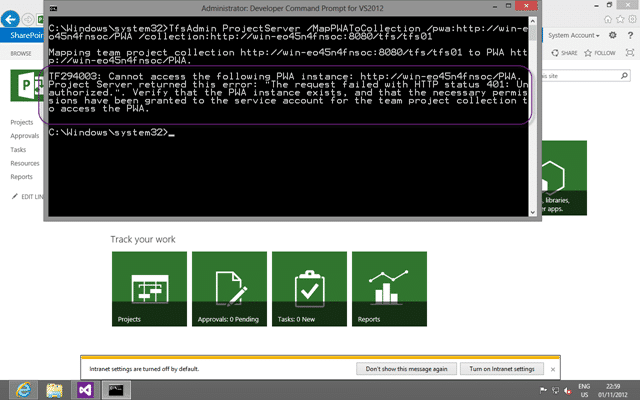Image resolution: width=640 pixels, height=400 pixels.
Task: Open the SharePoint link in the suite bar
Action: tap(27, 35)
